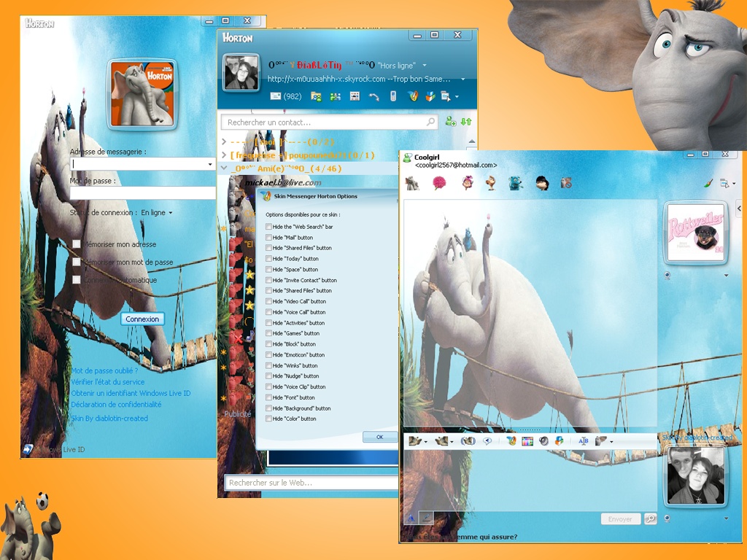Open the color grid icon in chat formatting bar
This screenshot has height=560, width=747.
tap(527, 441)
